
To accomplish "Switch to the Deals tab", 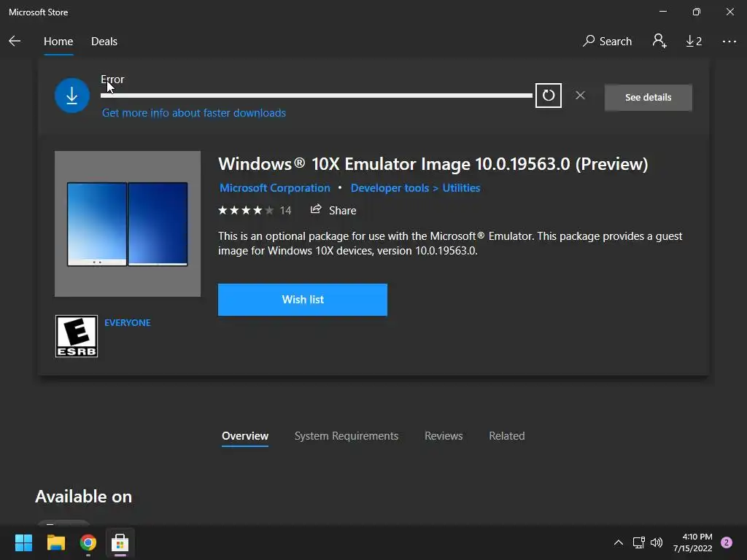I will 104,42.
